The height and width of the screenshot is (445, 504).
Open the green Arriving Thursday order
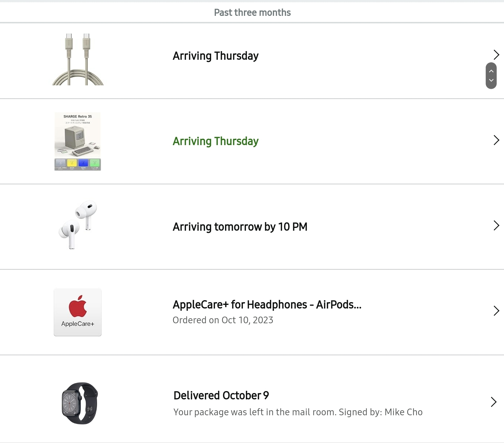216,141
